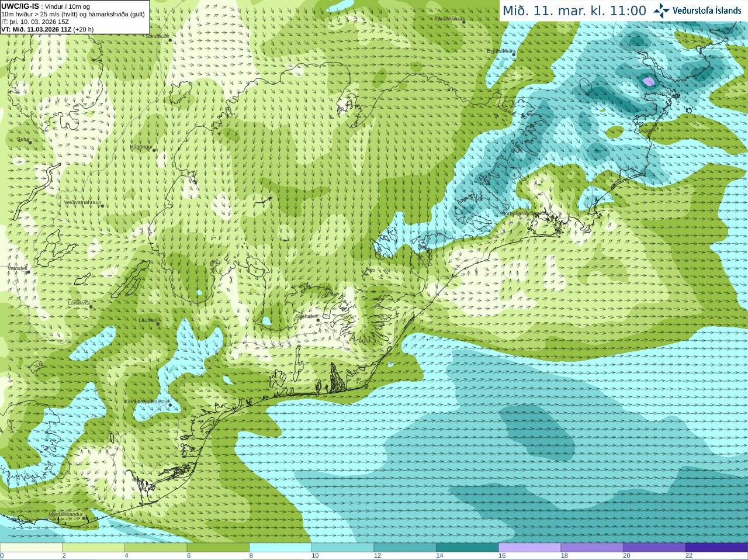Image resolution: width=748 pixels, height=560 pixels.
Task: Pick the palest 0–2 m/s legend swatch
Action: click(31, 548)
